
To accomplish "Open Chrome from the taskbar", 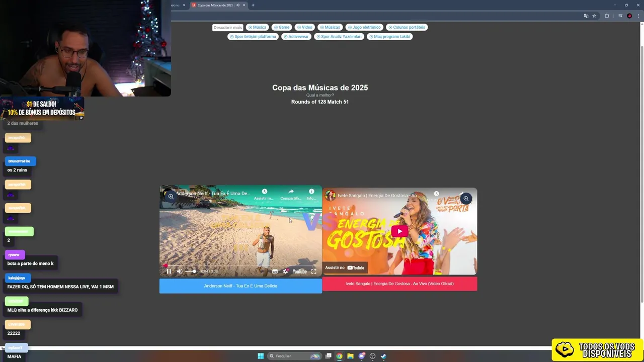I will pyautogui.click(x=340, y=356).
